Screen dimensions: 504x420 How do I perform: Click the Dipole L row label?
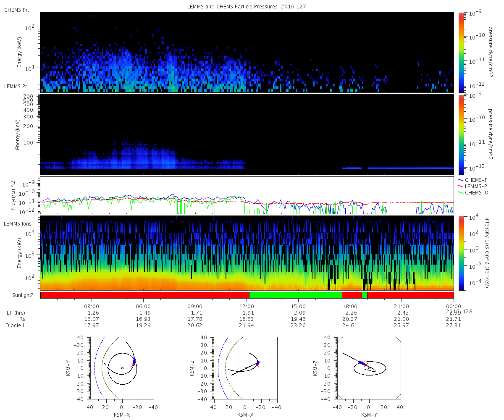tap(16, 325)
